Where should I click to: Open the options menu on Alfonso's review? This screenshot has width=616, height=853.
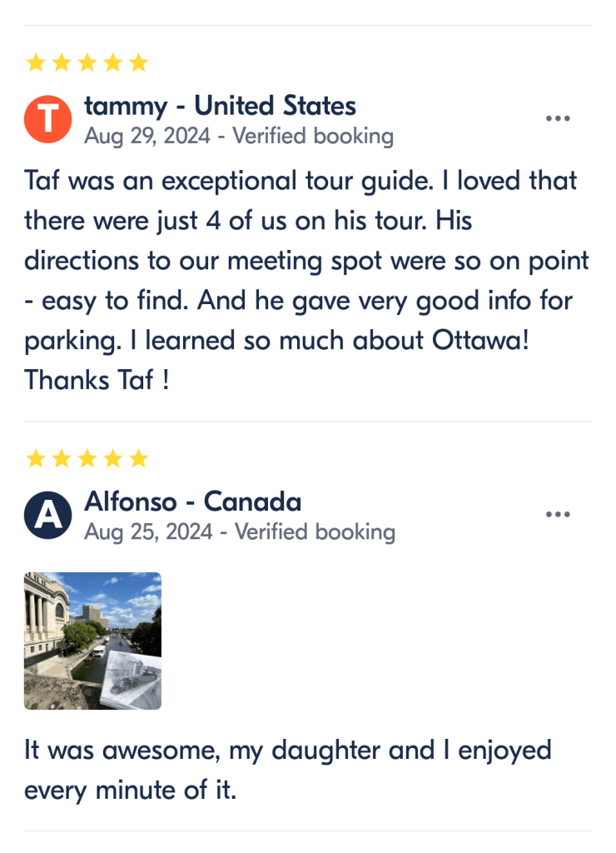(x=557, y=515)
